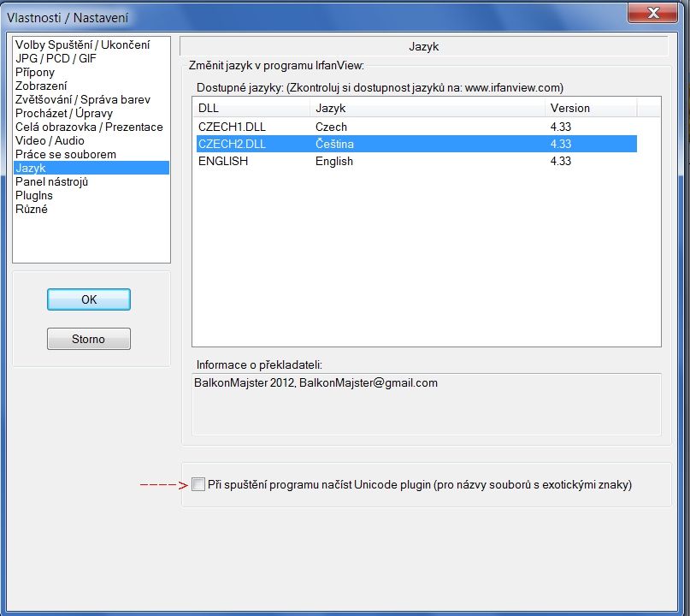Sort list by the DLL column header
Screen dimensions: 690x616
pos(251,108)
